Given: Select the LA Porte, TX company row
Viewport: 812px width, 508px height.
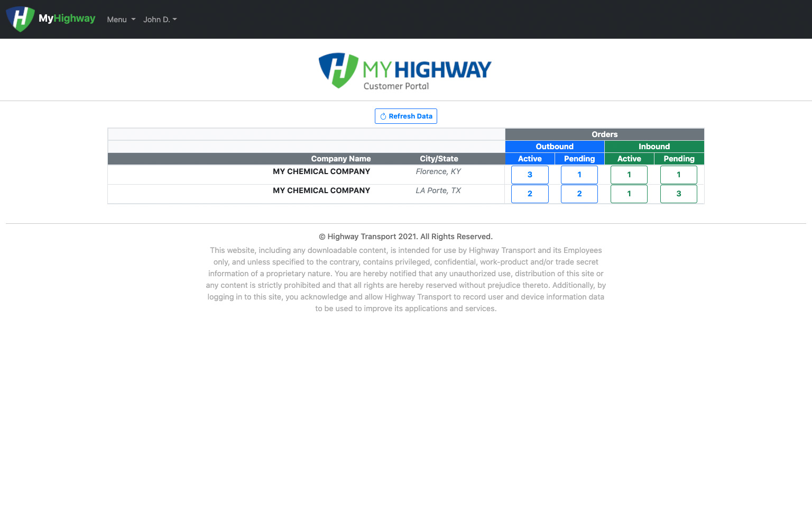Looking at the screenshot, I should (321, 190).
